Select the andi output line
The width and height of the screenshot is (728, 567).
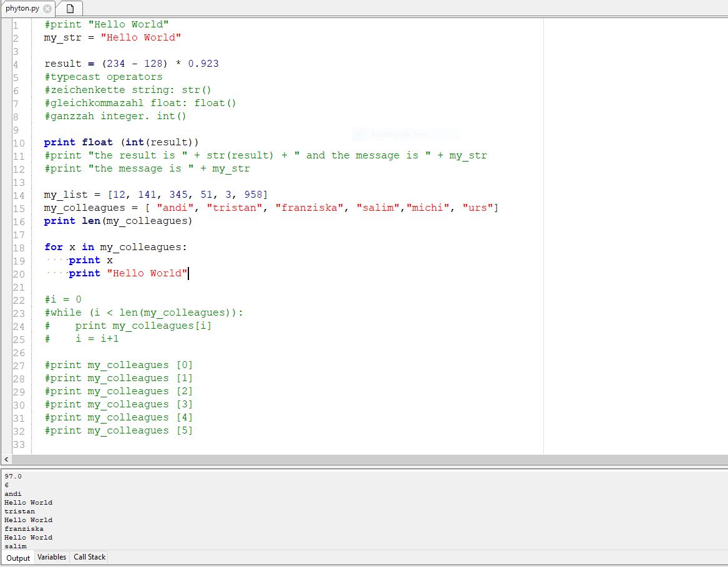12,493
